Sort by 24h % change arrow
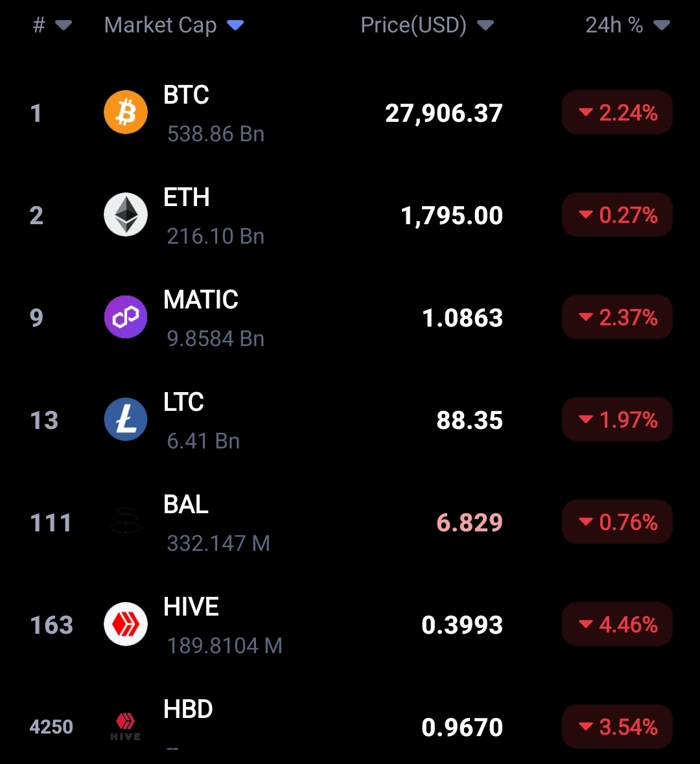Viewport: 700px width, 764px height. pos(662,25)
